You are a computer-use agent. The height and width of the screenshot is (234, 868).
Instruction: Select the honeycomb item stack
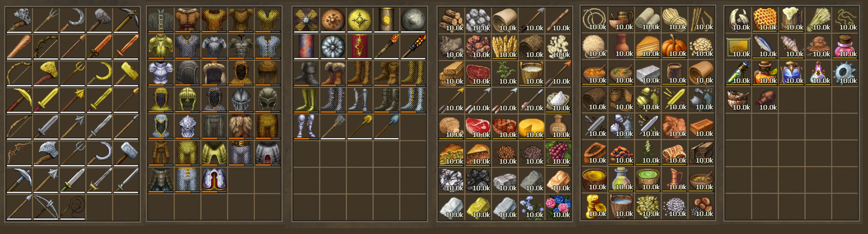click(765, 20)
